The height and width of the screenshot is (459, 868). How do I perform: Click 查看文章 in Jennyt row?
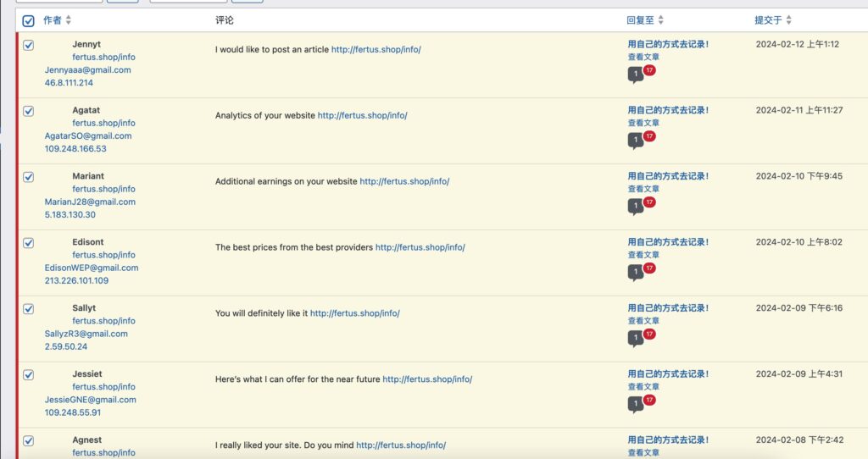pos(643,57)
